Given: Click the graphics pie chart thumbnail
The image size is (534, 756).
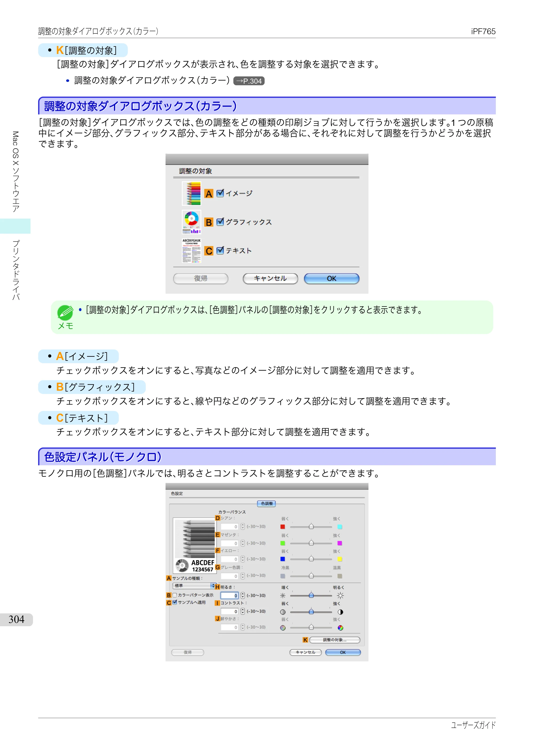Looking at the screenshot, I should pyautogui.click(x=191, y=222).
